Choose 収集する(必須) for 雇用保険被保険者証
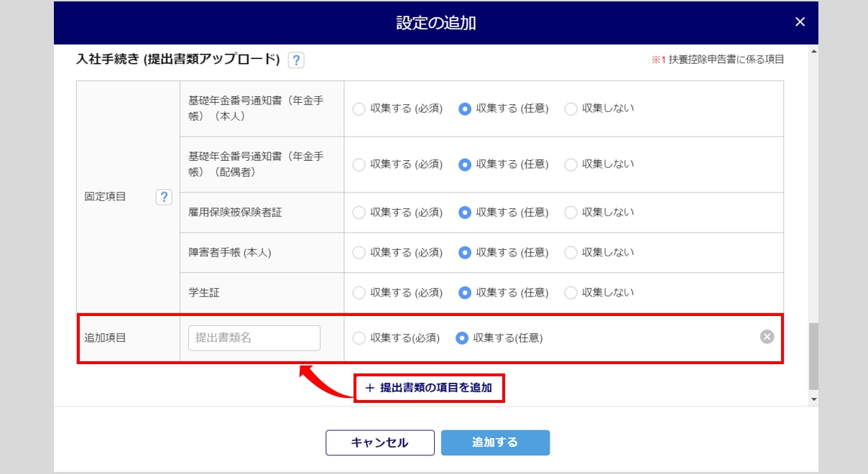 coord(359,213)
